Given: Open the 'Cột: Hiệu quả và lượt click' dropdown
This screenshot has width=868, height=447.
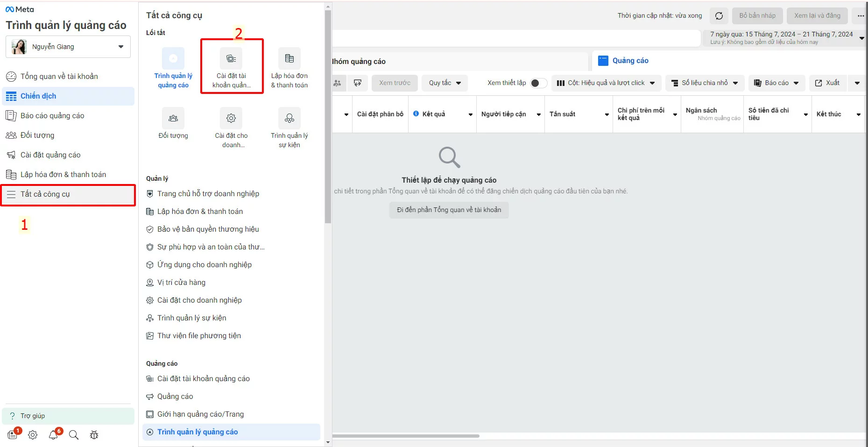Looking at the screenshot, I should point(606,83).
